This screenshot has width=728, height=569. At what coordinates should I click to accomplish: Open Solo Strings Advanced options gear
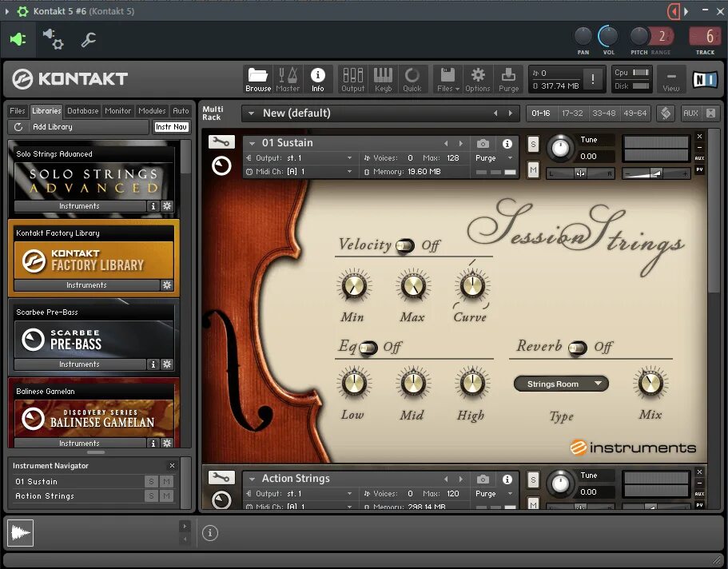pos(167,205)
